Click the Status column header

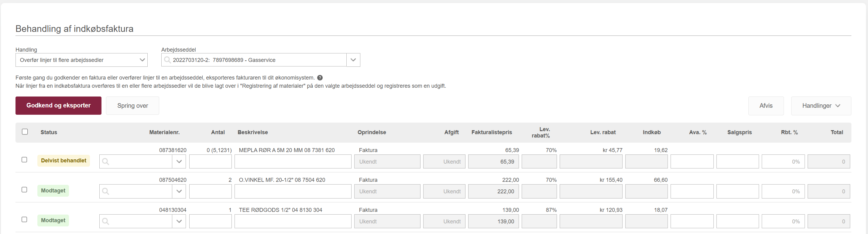[49, 132]
